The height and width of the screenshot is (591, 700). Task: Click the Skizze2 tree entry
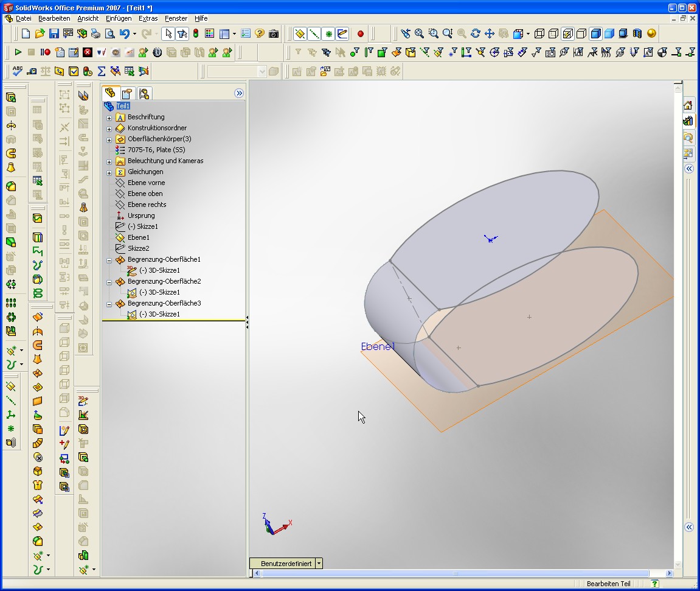138,248
